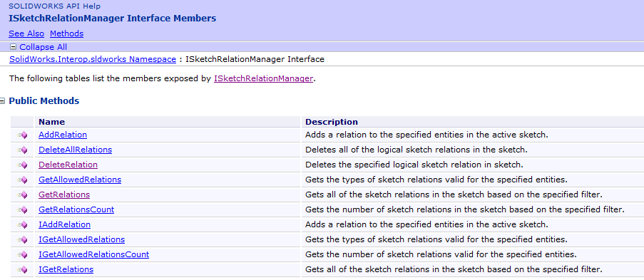Screen dimensions: 644x280
Task: Click description 'Deletes all of the logical sketch relations'
Action: pos(416,150)
